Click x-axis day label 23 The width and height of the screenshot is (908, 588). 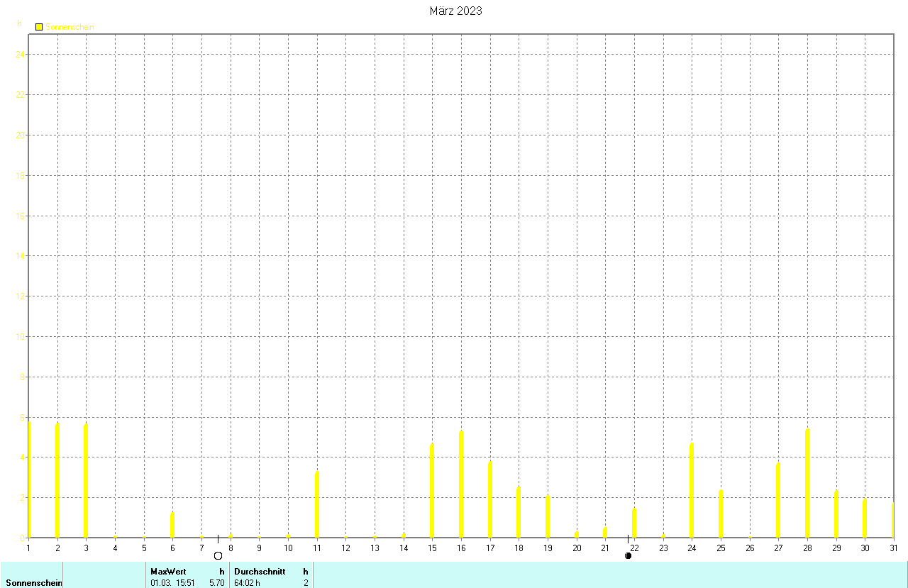point(663,548)
